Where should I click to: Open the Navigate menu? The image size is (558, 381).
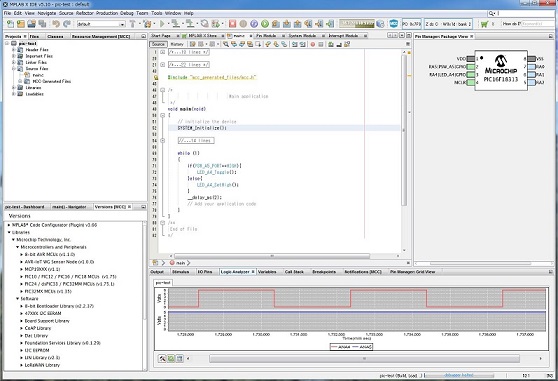click(47, 13)
